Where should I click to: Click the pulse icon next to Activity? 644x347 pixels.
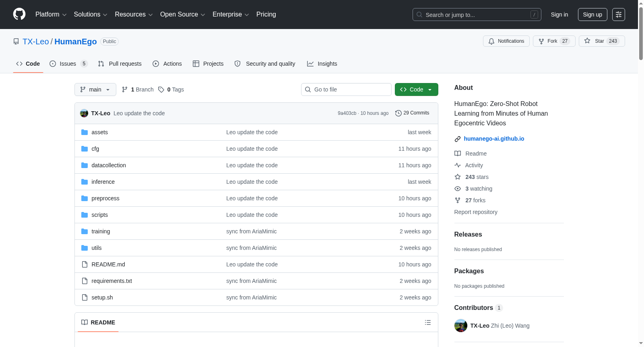(x=458, y=165)
